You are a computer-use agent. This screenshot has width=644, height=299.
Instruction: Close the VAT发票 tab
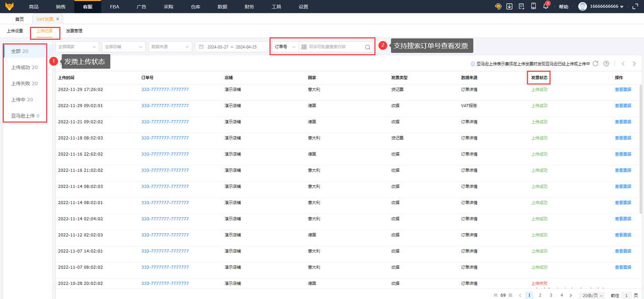click(57, 19)
